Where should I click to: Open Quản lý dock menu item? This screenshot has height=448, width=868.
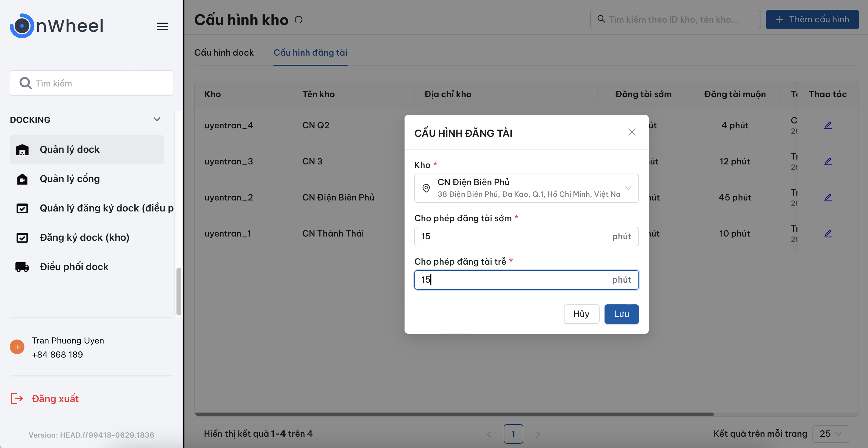click(87, 149)
